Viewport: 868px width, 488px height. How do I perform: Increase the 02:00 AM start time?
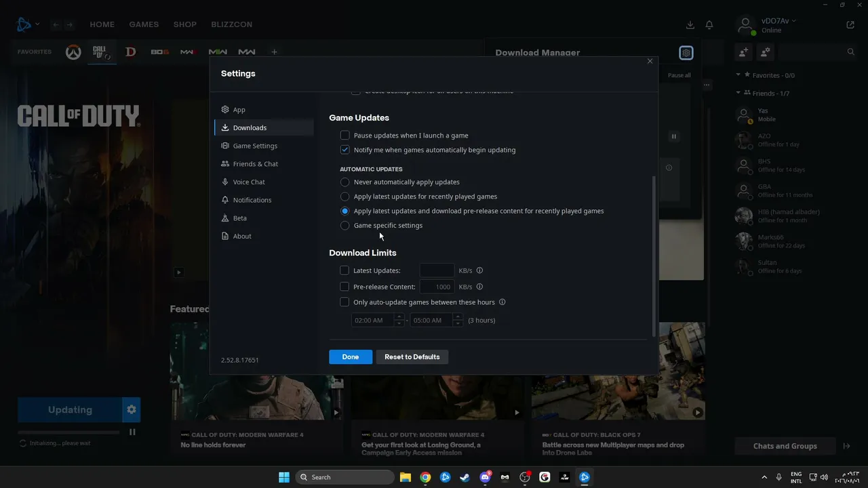tap(399, 317)
